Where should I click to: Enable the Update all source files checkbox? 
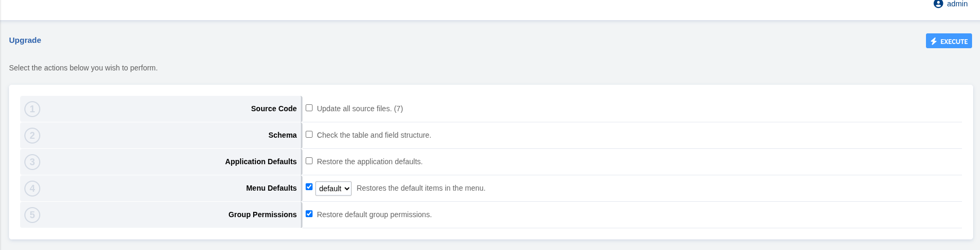click(x=309, y=108)
